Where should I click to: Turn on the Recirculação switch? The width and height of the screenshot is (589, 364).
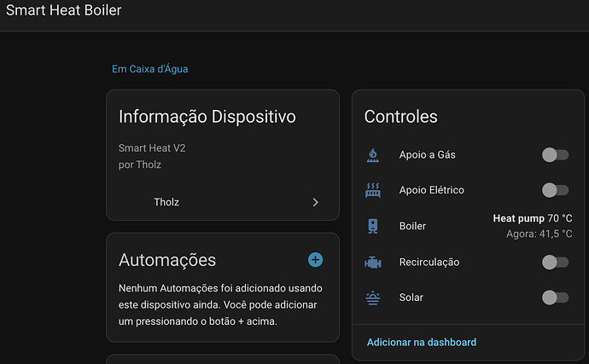click(x=555, y=262)
